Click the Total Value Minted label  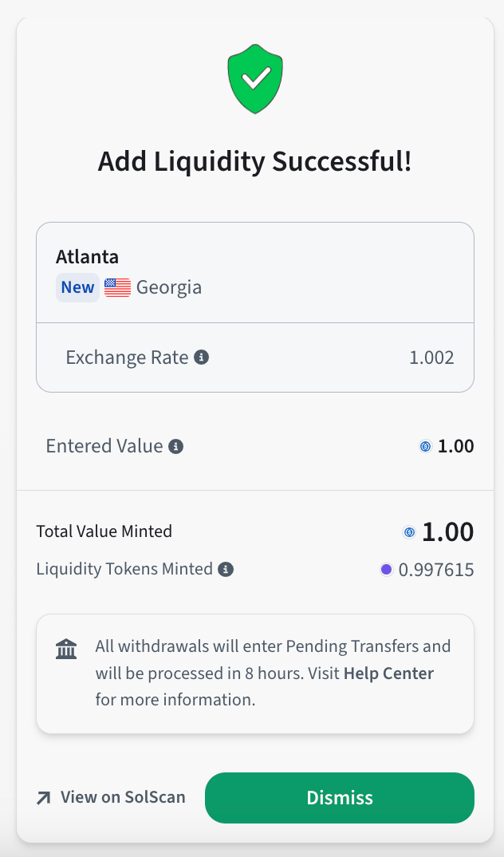pos(104,531)
